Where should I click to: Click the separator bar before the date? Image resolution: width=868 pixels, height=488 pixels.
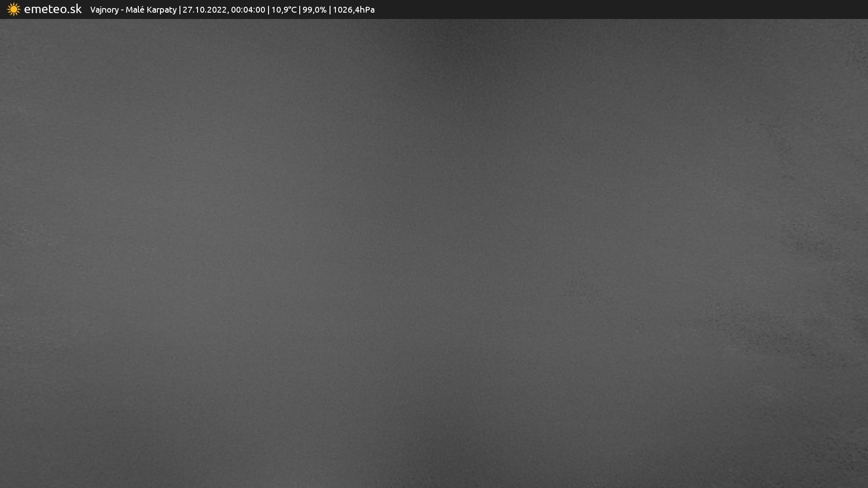[179, 10]
